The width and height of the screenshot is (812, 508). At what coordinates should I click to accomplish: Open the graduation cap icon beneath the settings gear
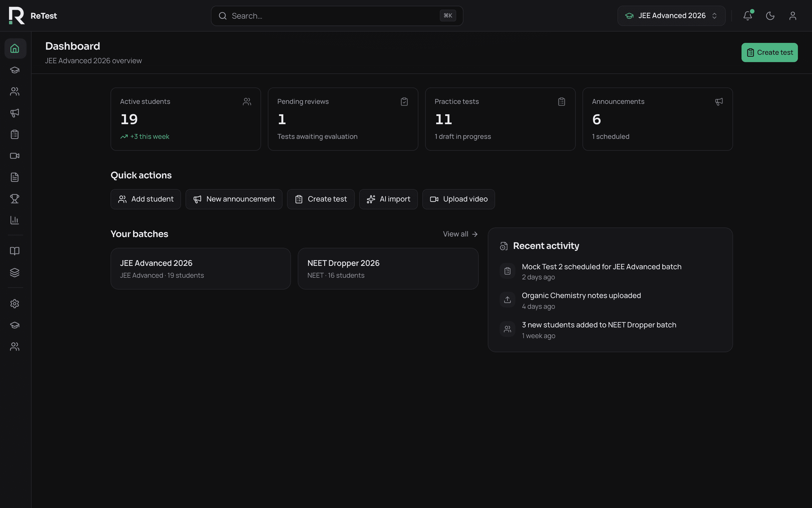click(x=15, y=325)
